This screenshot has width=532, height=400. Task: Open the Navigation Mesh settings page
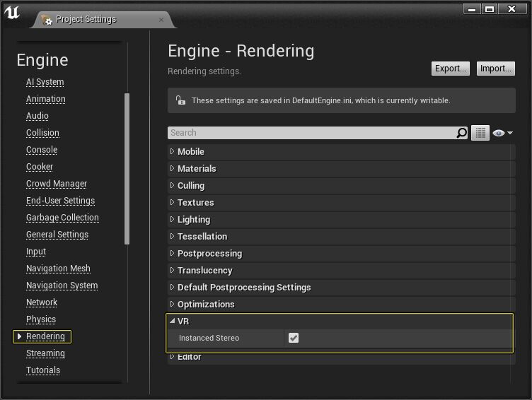click(58, 269)
